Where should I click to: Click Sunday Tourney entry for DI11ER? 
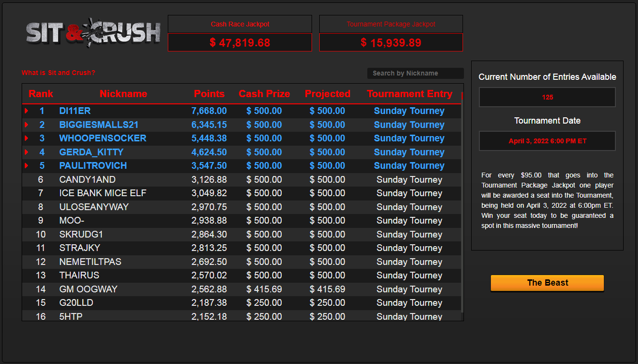[409, 111]
